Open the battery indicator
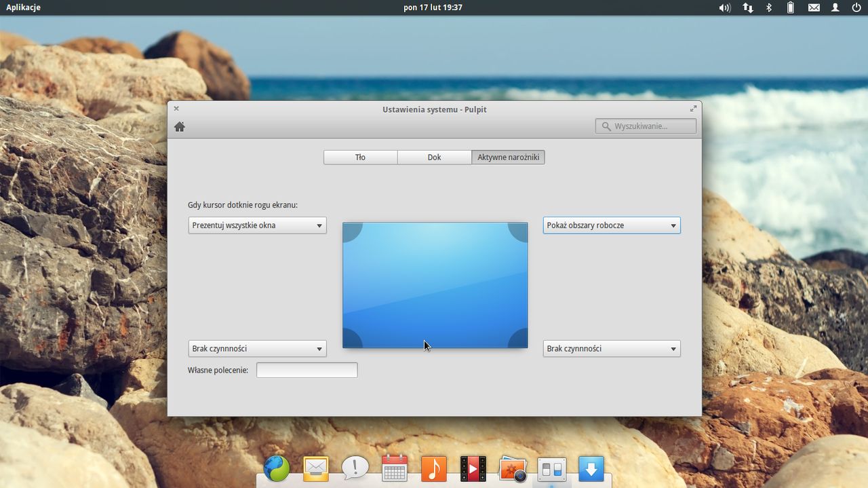The width and height of the screenshot is (868, 488). tap(791, 7)
